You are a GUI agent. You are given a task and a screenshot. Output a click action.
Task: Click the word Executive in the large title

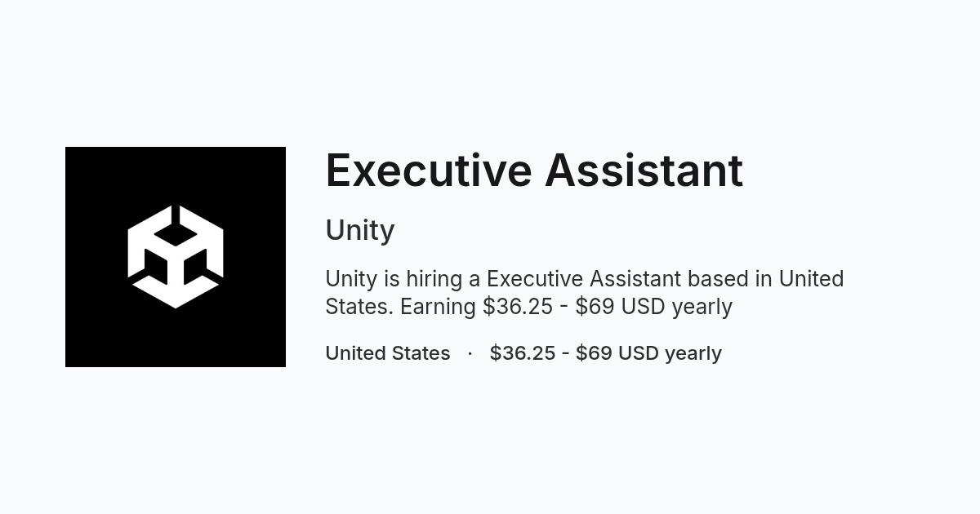pos(429,171)
